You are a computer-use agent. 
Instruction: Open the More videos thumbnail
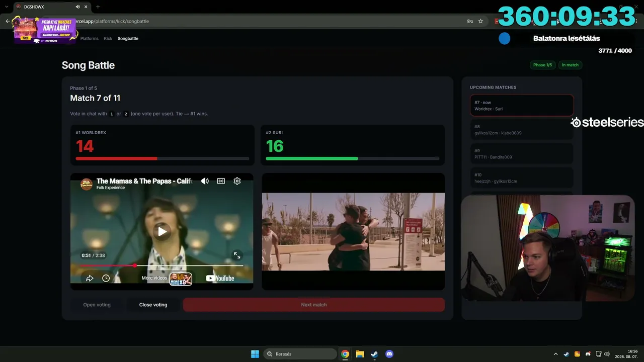[x=181, y=279]
